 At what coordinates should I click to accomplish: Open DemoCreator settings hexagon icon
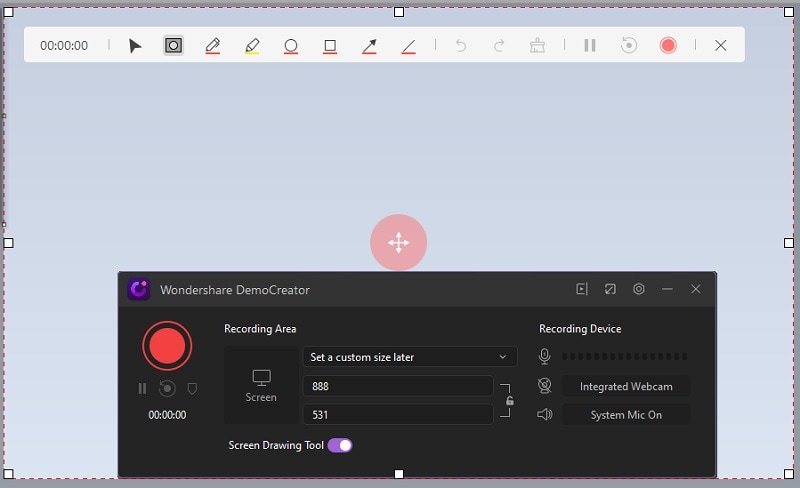click(638, 289)
